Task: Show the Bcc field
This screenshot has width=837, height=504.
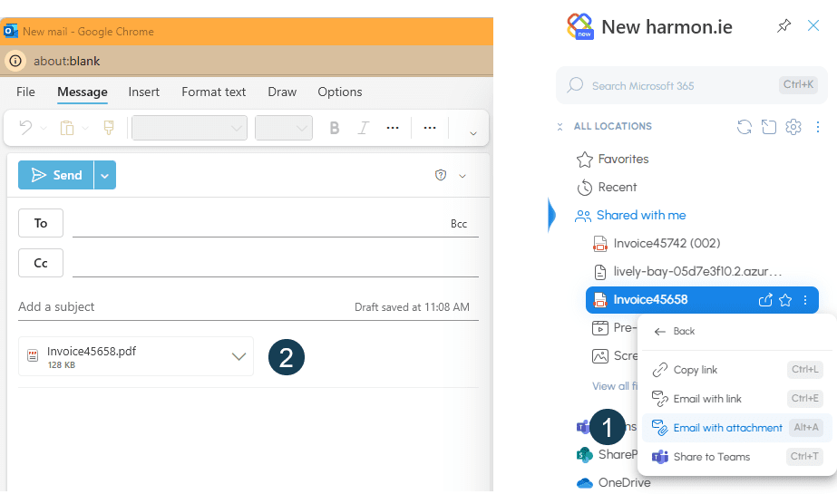Action: coord(459,224)
